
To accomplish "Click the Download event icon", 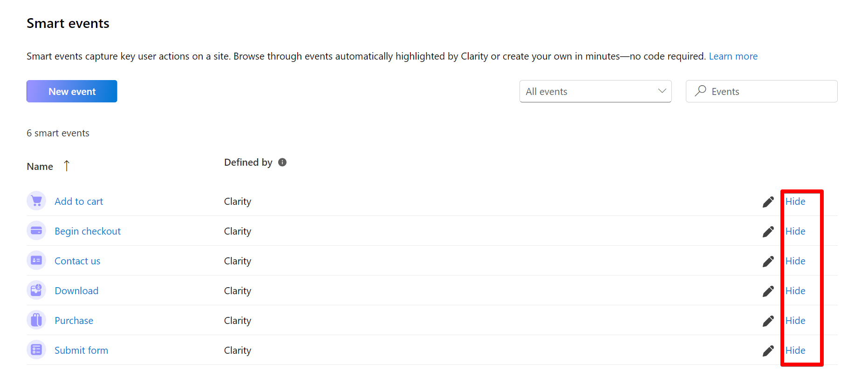I will click(36, 290).
